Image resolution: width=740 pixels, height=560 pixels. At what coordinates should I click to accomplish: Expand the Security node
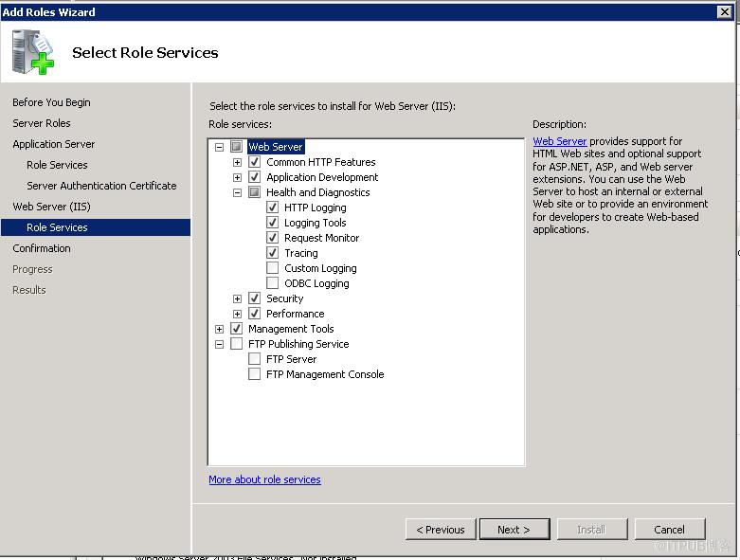(x=238, y=298)
